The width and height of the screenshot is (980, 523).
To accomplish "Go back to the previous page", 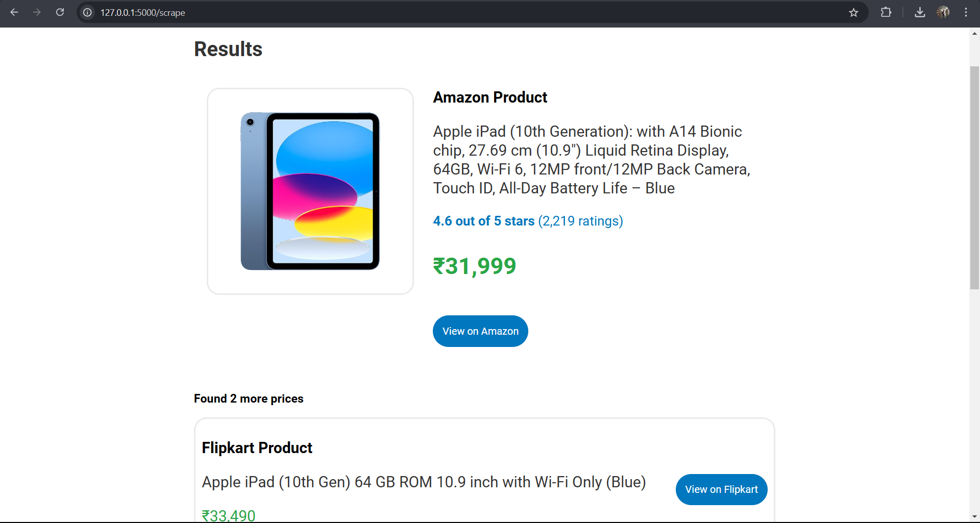I will 14,12.
